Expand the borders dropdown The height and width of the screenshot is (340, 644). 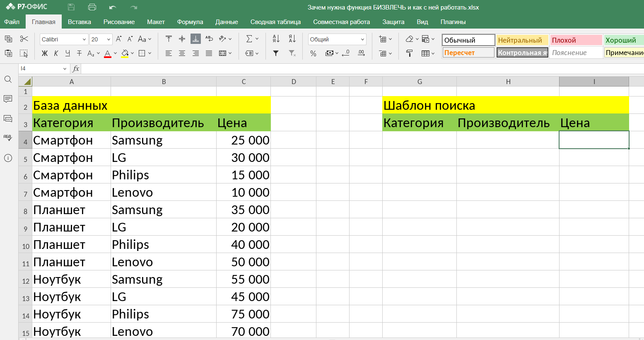click(x=150, y=53)
